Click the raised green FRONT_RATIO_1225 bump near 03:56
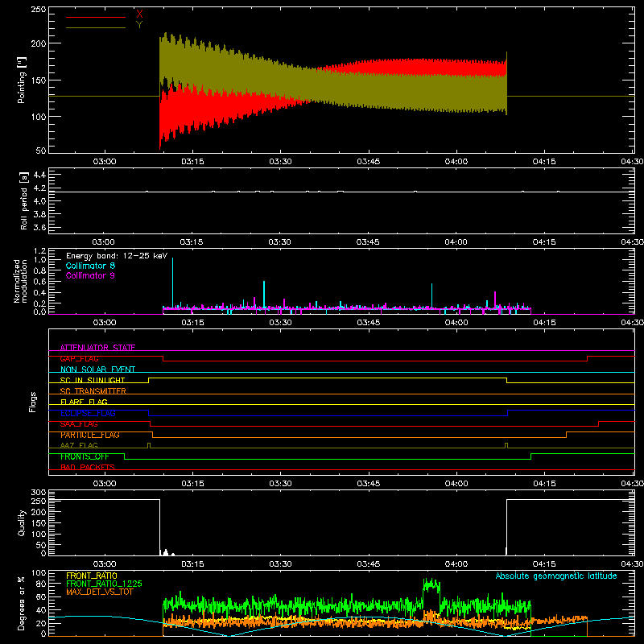The height and width of the screenshot is (644, 644). (431, 585)
